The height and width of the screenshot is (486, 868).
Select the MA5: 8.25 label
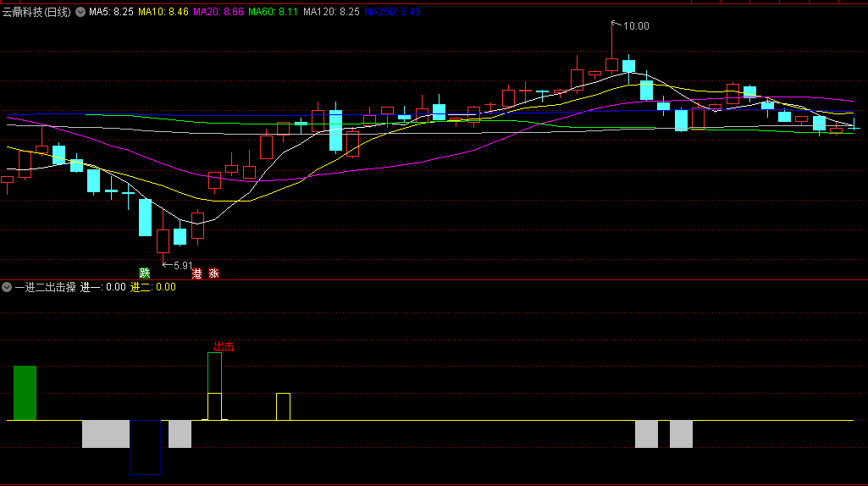tap(111, 12)
